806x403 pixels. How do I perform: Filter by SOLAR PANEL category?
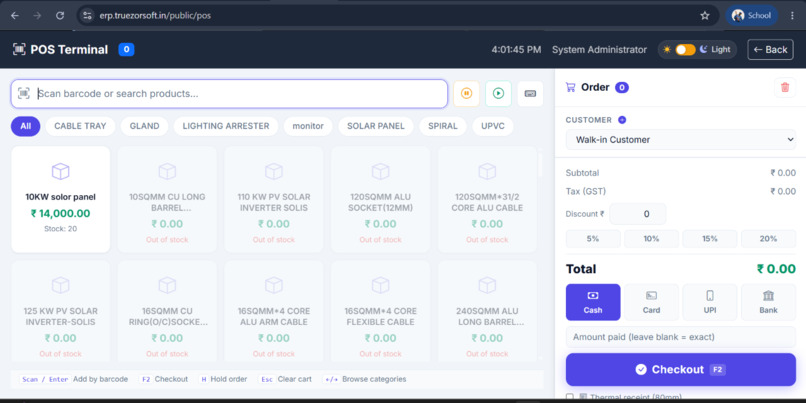point(376,126)
